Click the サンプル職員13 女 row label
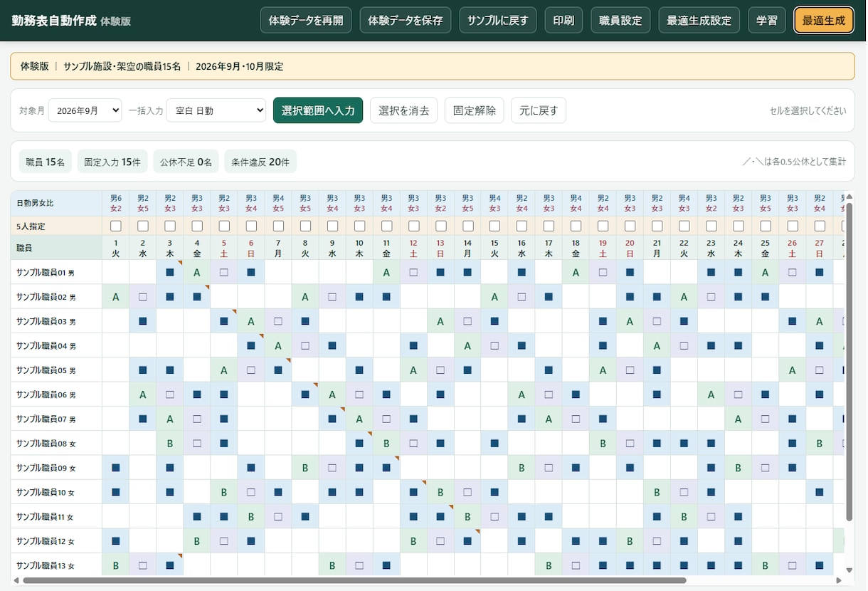 tap(56, 565)
